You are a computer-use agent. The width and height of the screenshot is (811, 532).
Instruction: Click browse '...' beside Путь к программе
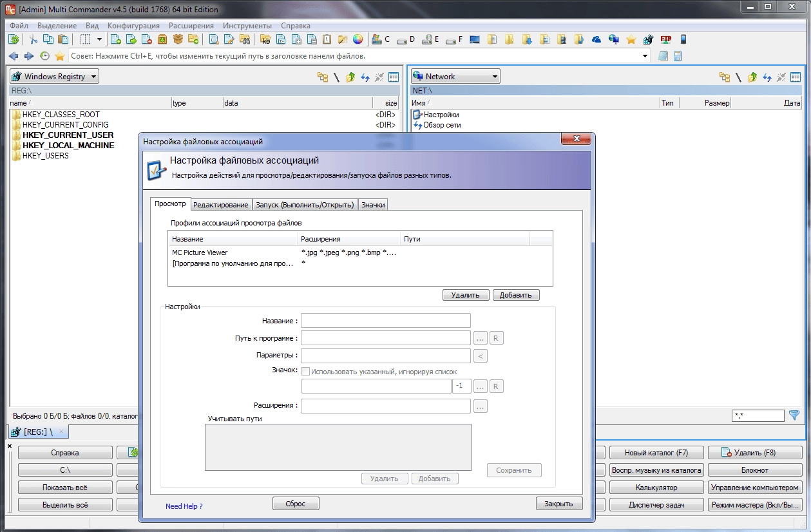pos(481,338)
